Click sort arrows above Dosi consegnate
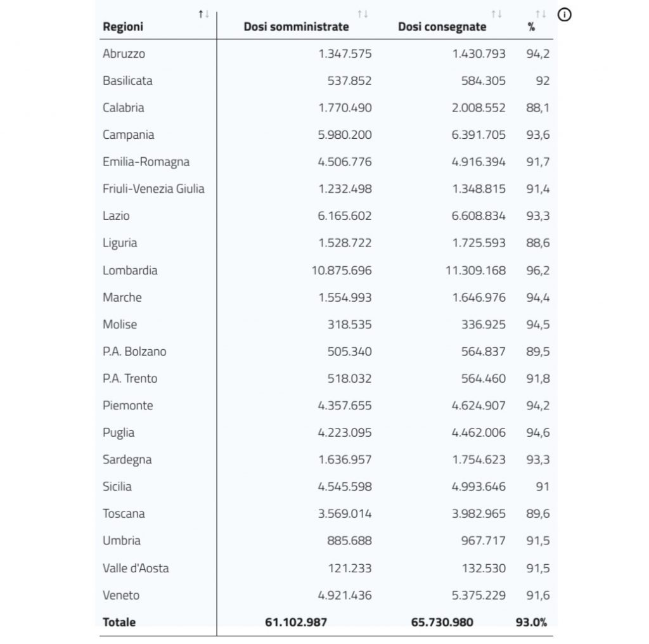This screenshot has width=649, height=644. (497, 14)
